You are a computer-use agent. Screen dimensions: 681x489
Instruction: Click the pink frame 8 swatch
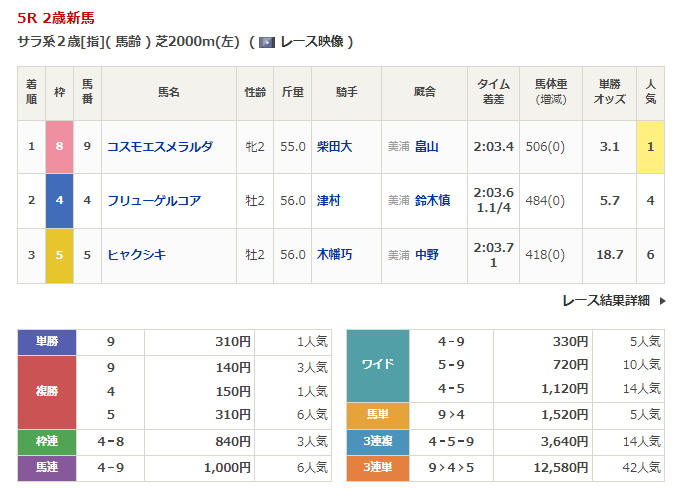point(59,146)
